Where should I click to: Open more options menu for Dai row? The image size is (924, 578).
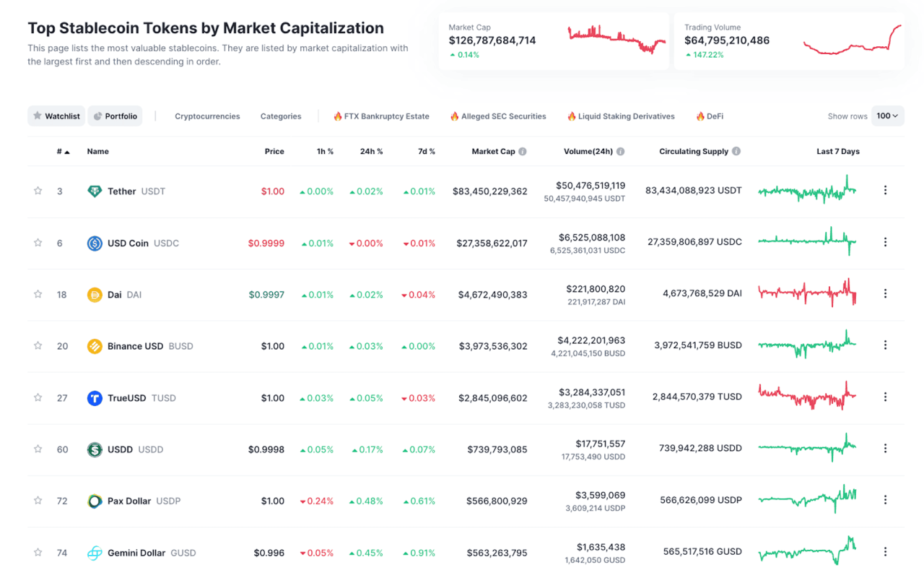(x=885, y=294)
